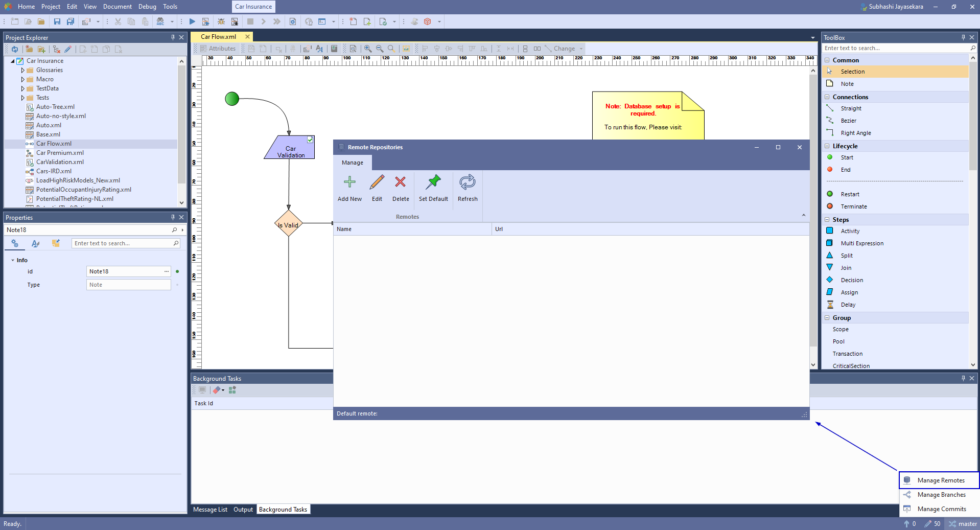Click the ToolBox search field
The height and width of the screenshot is (530, 980).
(896, 48)
